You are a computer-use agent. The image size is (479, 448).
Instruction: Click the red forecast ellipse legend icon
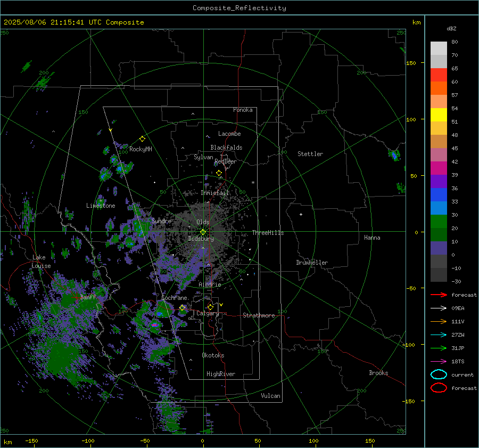point(439,388)
